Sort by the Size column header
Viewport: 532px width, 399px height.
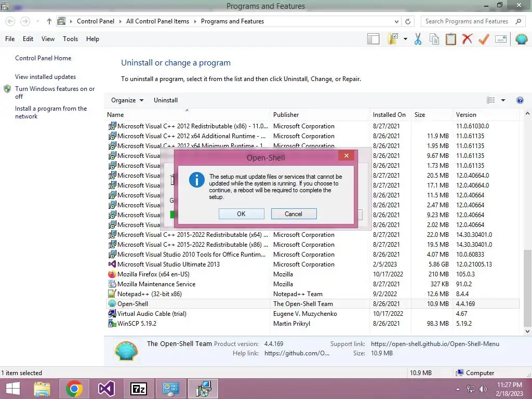tap(432, 115)
